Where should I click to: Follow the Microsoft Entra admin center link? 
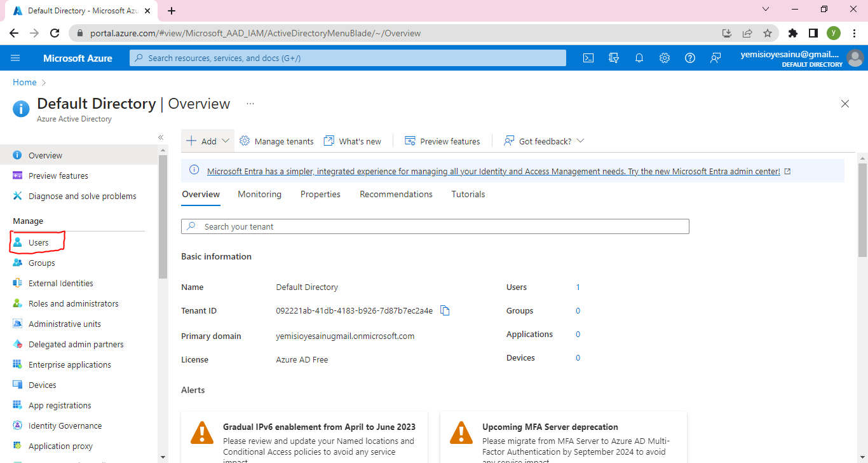pyautogui.click(x=493, y=171)
